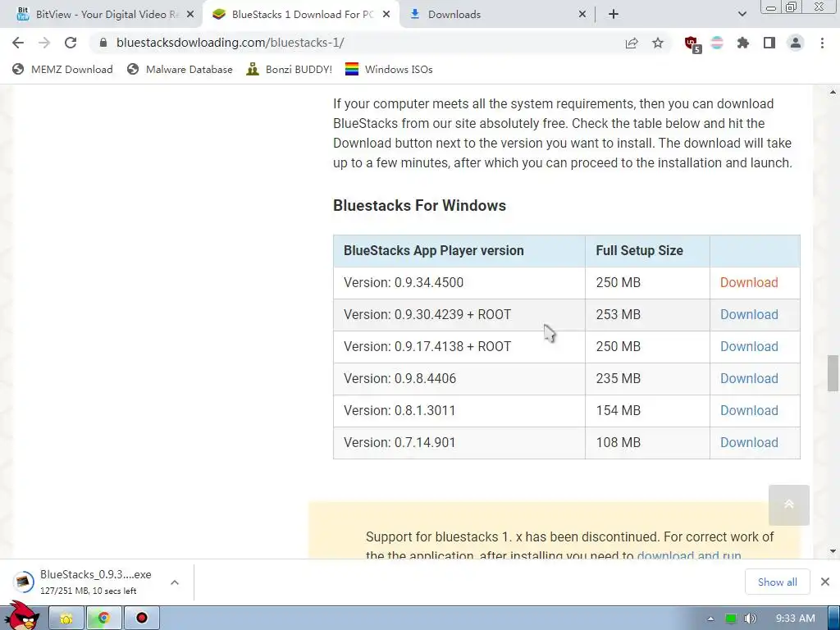This screenshot has height=630, width=840.
Task: Open the Bonzi BUDDY! bookmark
Action: (x=290, y=69)
